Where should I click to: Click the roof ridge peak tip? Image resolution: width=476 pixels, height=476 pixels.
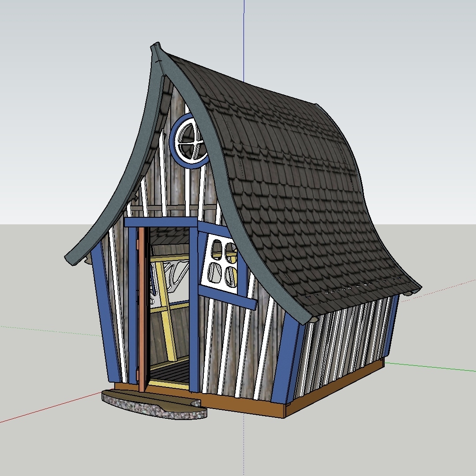click(155, 46)
